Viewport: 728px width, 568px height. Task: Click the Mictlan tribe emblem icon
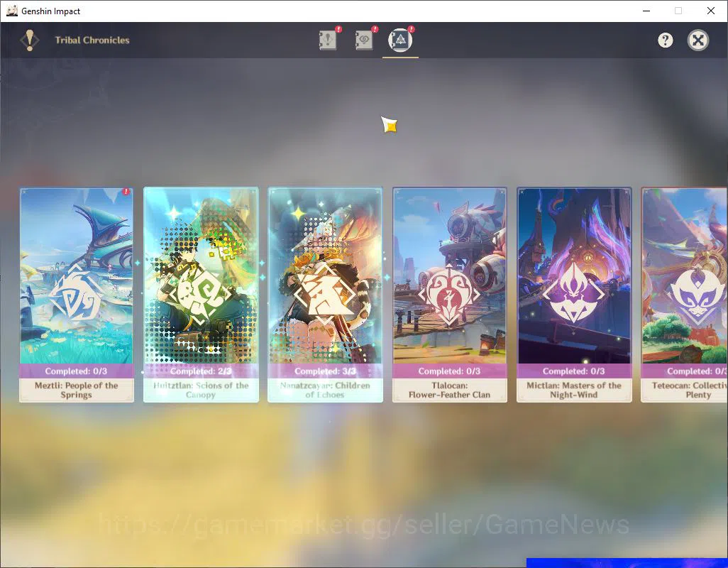(574, 293)
